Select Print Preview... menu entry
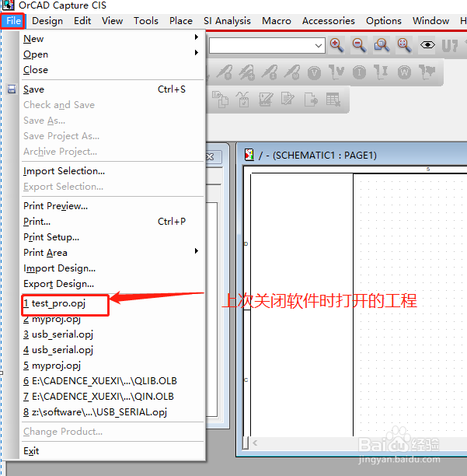467x476 pixels. pyautogui.click(x=113, y=206)
